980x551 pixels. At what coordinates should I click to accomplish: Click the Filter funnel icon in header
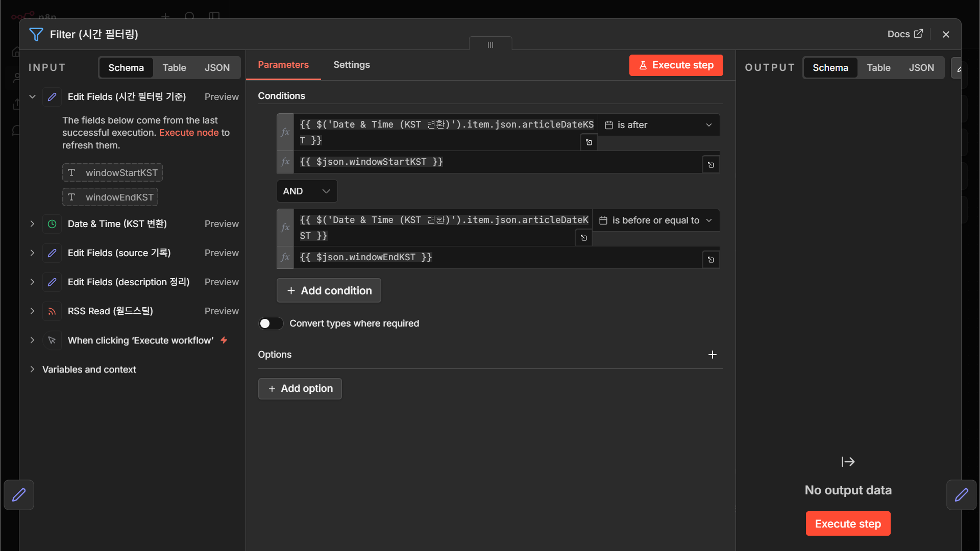(x=36, y=34)
